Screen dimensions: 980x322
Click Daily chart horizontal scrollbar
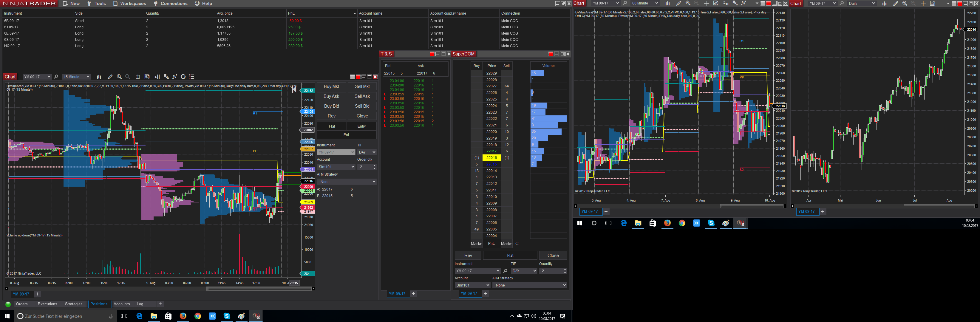[x=939, y=206]
